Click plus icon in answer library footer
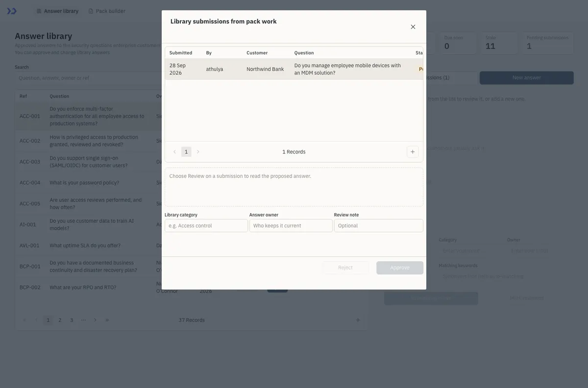This screenshot has height=388, width=588. click(x=358, y=320)
